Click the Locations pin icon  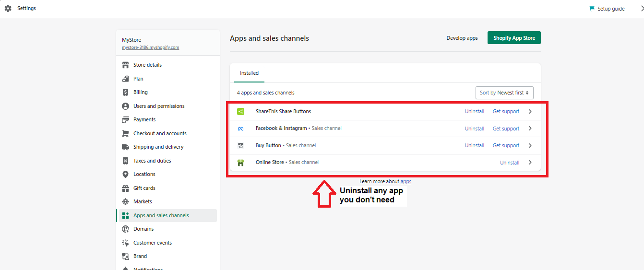(x=125, y=174)
